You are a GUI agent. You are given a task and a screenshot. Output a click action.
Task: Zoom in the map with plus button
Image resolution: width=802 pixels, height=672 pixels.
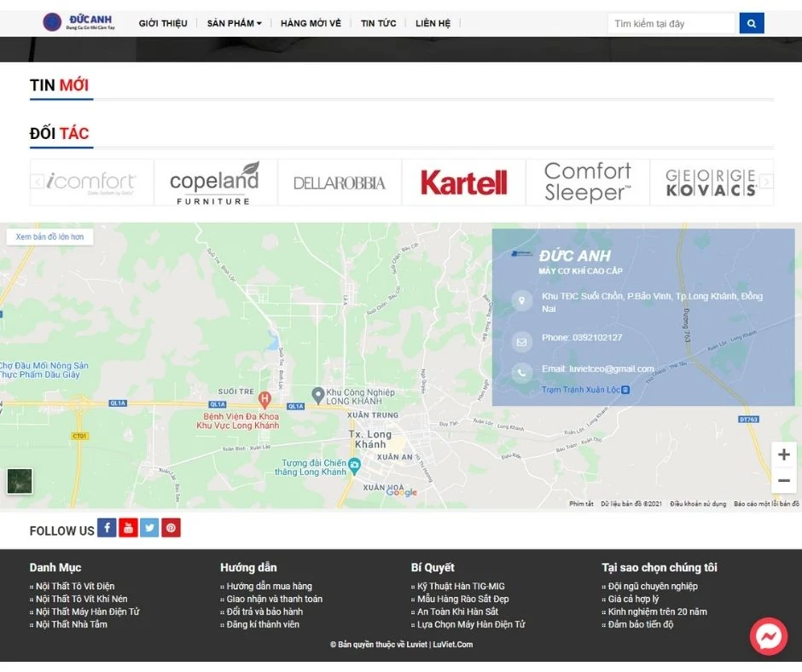point(783,455)
